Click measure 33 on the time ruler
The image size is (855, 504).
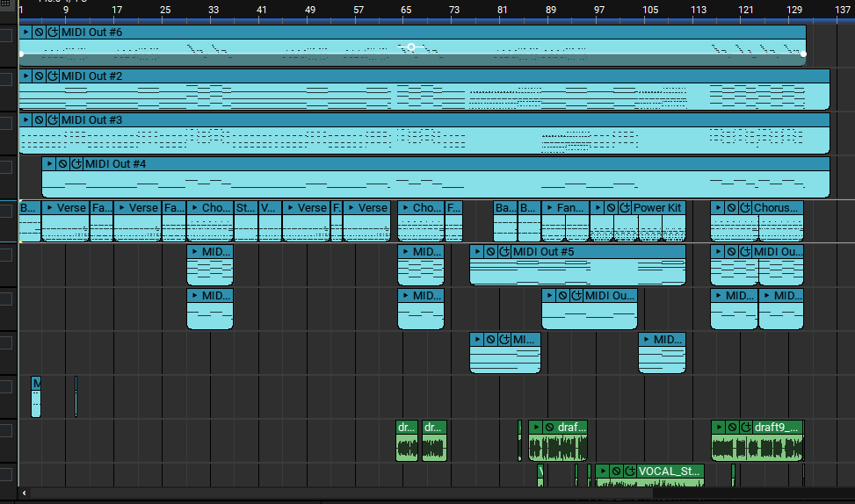tap(214, 10)
